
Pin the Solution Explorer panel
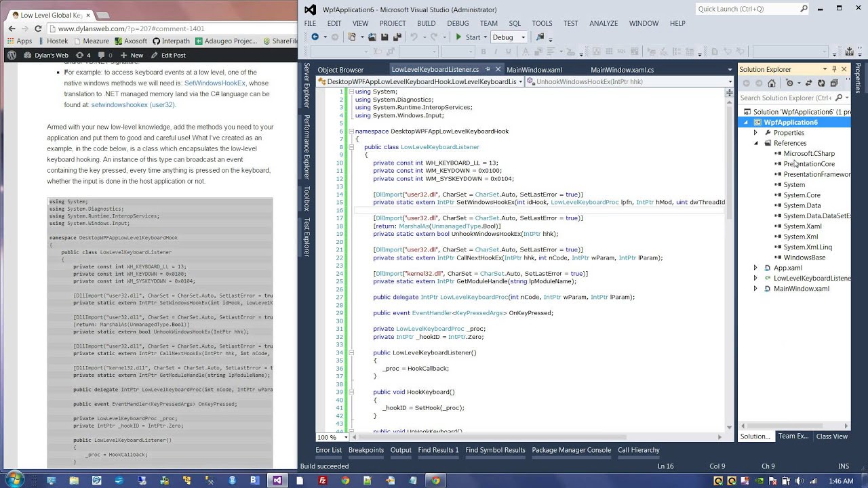pos(834,69)
